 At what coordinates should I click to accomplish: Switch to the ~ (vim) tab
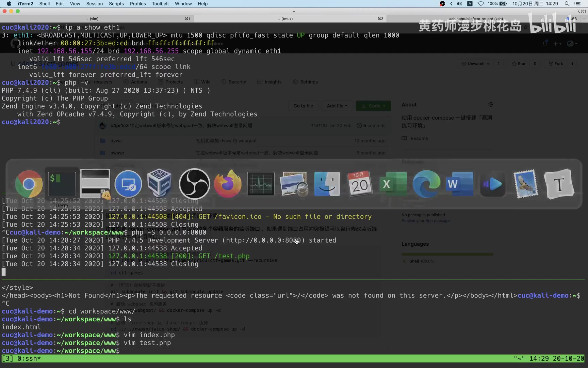coord(97,19)
